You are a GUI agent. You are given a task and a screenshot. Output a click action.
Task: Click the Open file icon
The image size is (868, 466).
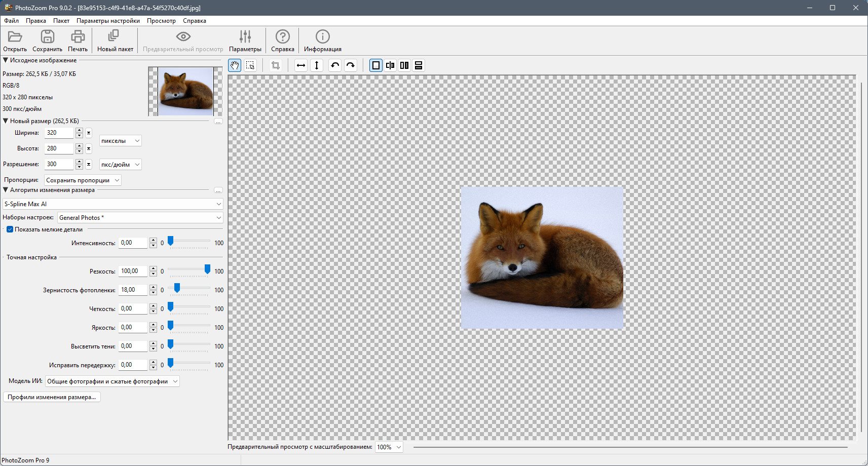15,37
